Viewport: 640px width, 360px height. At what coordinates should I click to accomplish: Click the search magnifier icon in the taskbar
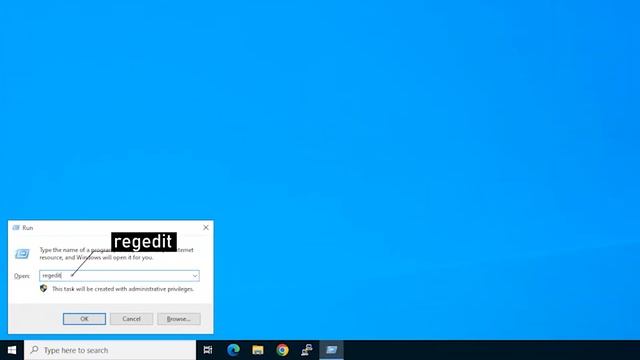[35, 350]
